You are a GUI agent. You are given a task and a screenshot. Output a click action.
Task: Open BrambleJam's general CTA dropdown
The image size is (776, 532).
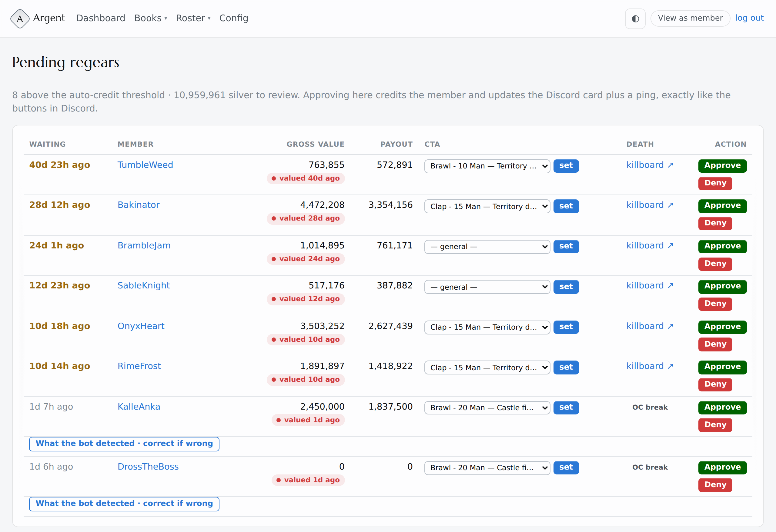[x=487, y=247]
